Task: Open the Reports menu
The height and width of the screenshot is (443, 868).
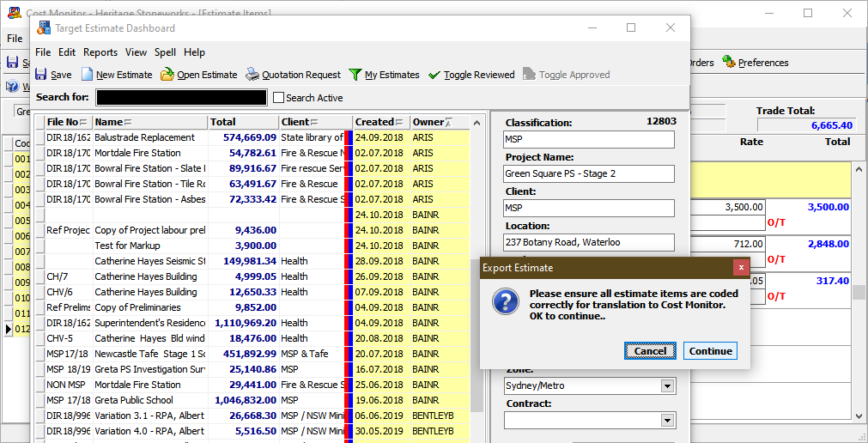Action: 100,52
